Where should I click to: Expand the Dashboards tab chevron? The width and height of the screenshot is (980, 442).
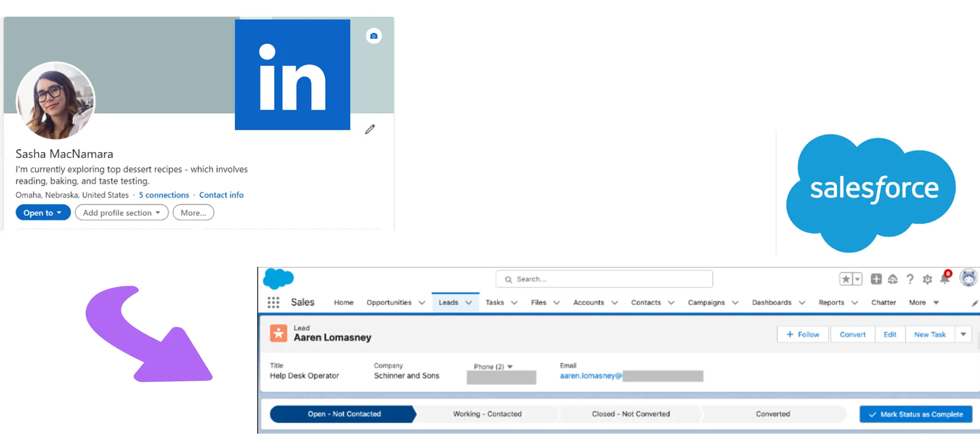(802, 303)
